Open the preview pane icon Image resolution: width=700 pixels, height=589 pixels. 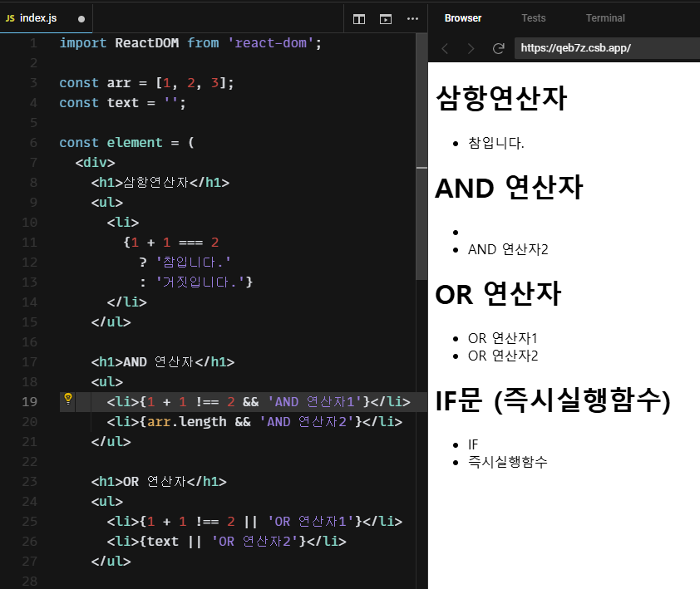tap(386, 19)
